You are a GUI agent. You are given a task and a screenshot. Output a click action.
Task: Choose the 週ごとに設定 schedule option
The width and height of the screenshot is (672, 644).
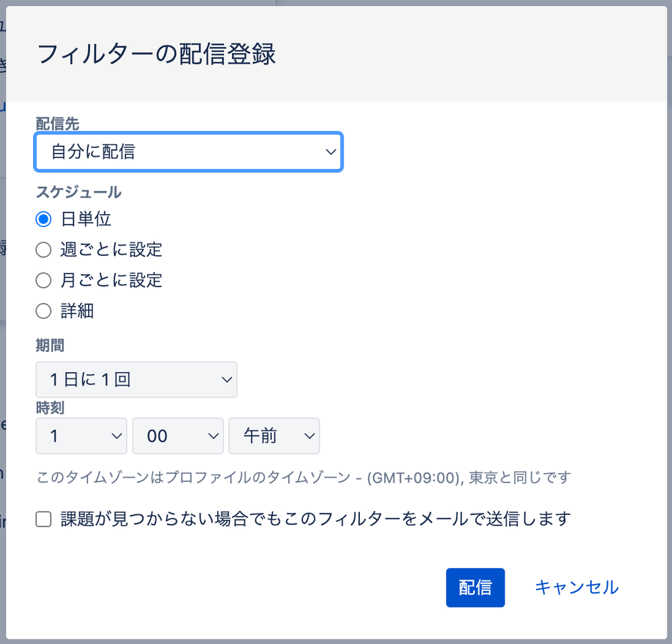click(42, 250)
